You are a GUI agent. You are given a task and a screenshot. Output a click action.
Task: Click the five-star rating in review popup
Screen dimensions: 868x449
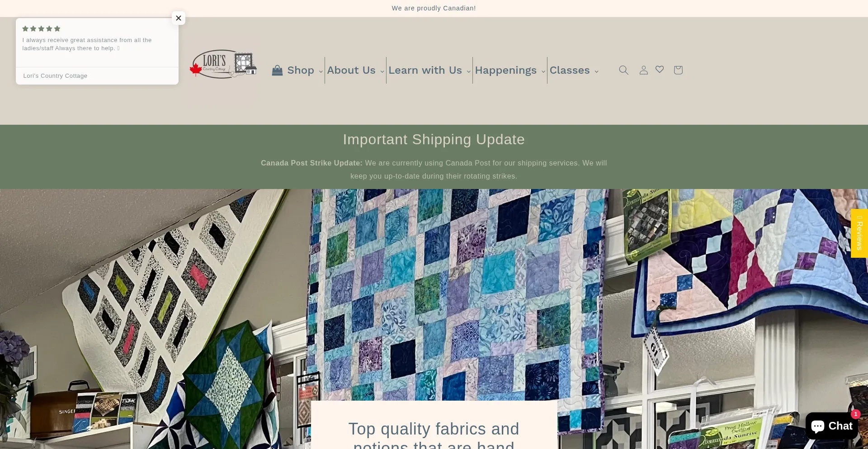point(41,29)
